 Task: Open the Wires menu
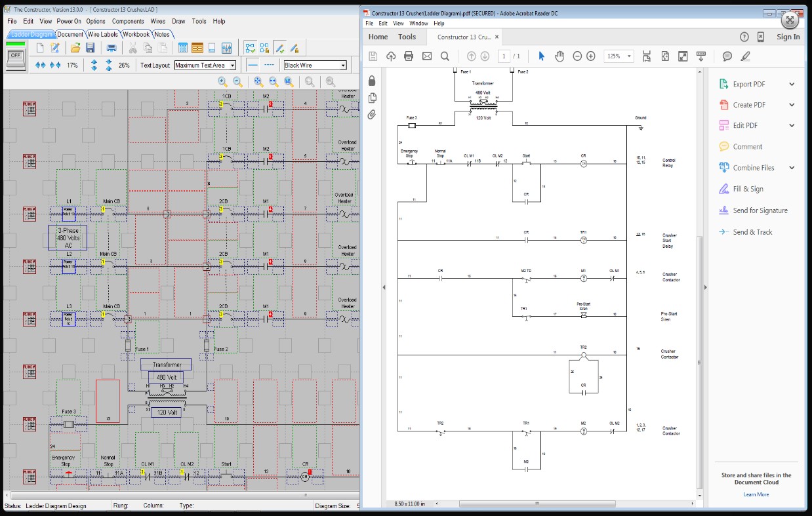(158, 21)
